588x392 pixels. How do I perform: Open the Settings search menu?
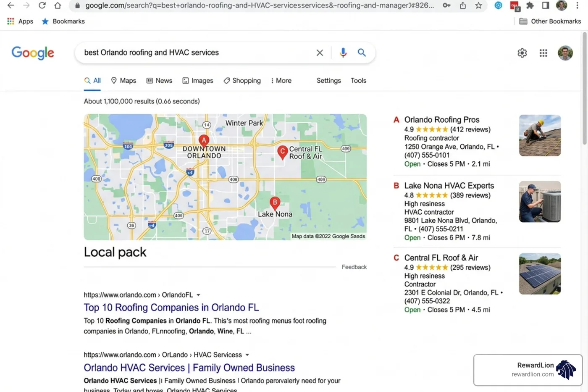[329, 81]
